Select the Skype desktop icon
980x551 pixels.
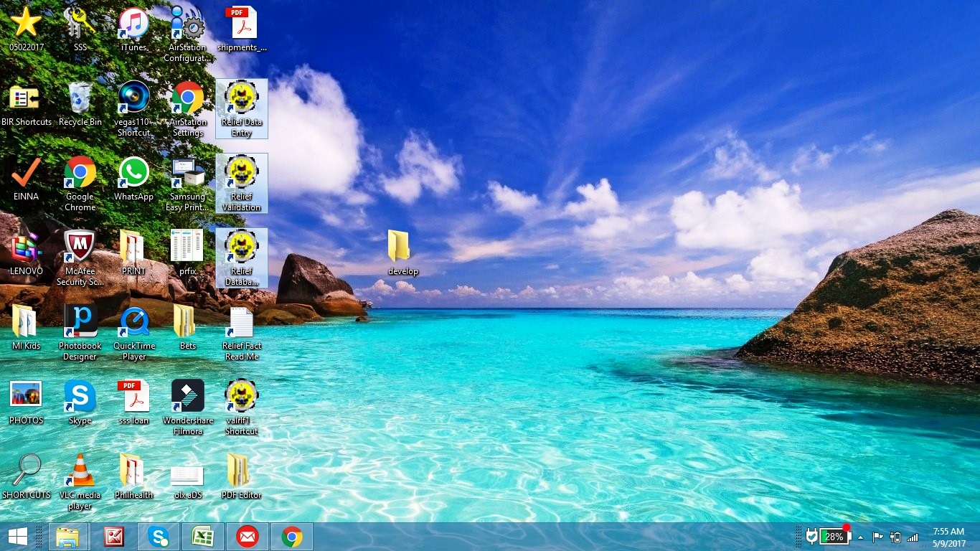coord(80,402)
